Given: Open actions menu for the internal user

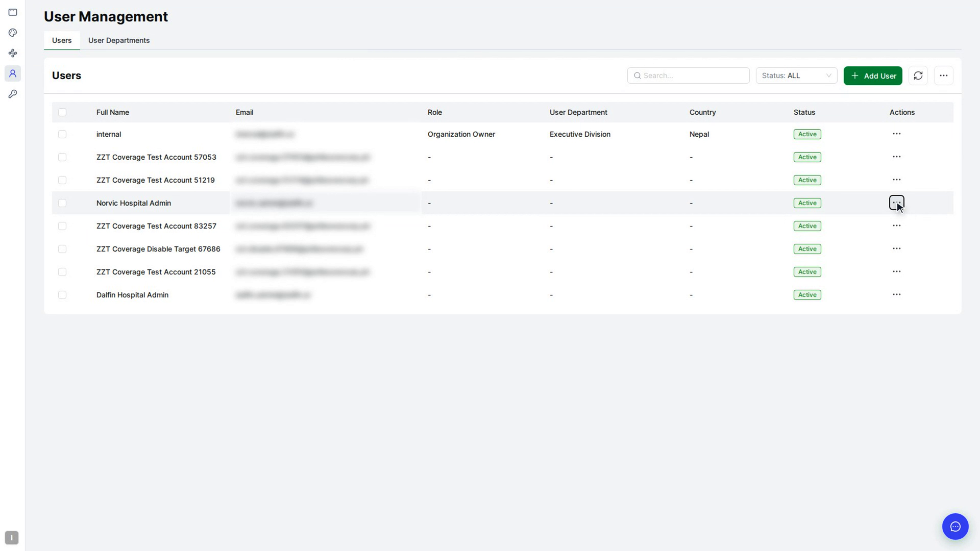Looking at the screenshot, I should [896, 134].
